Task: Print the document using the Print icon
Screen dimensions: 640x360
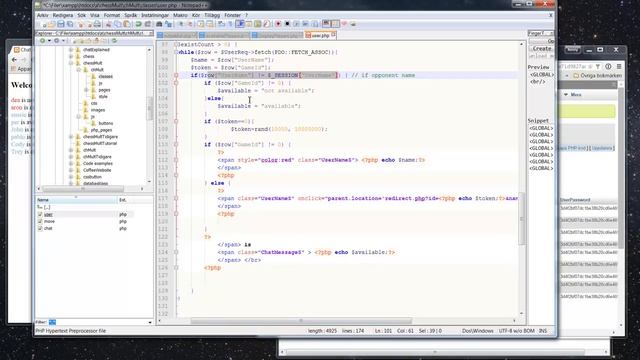Action: (x=97, y=24)
